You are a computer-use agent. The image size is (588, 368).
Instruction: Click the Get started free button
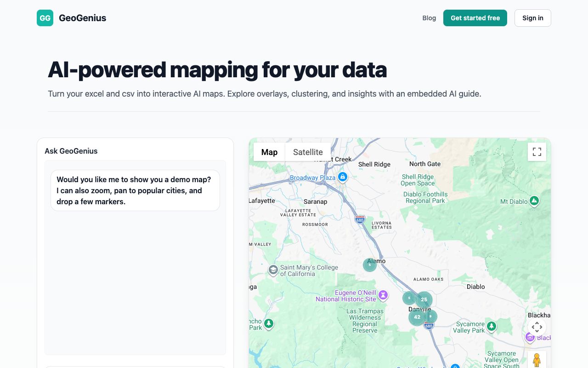(x=475, y=18)
